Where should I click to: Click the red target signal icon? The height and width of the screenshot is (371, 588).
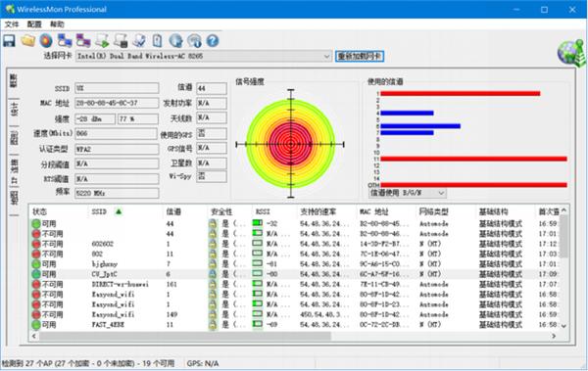click(46, 40)
